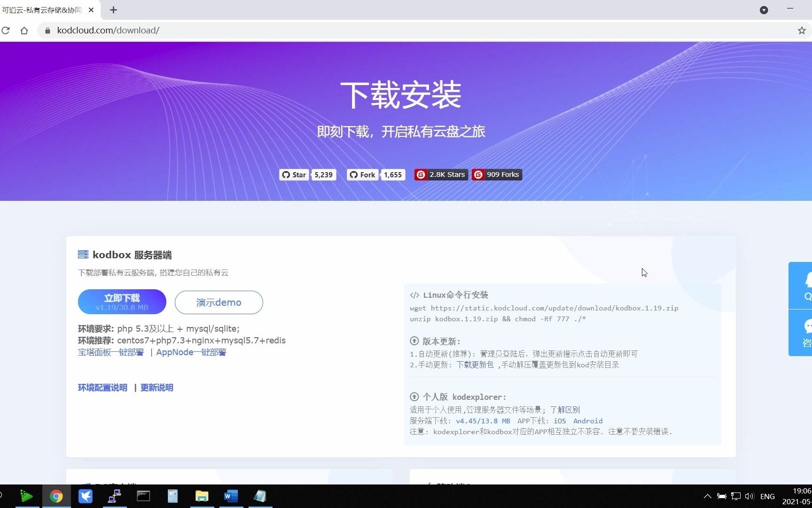The width and height of the screenshot is (812, 508).
Task: Open File Explorer from the taskbar
Action: point(202,496)
